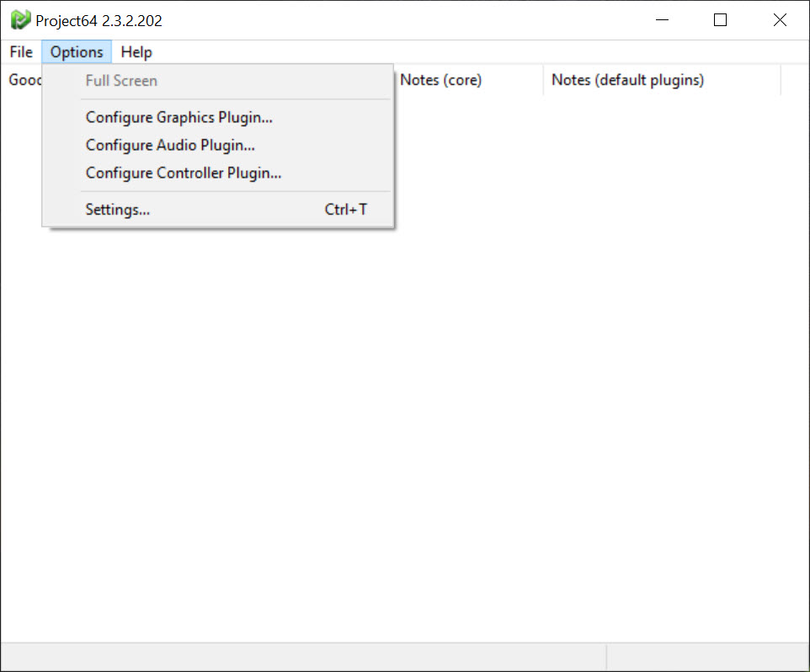Choose Configure Graphics Plugin...
Viewport: 810px width, 672px height.
pyautogui.click(x=217, y=117)
